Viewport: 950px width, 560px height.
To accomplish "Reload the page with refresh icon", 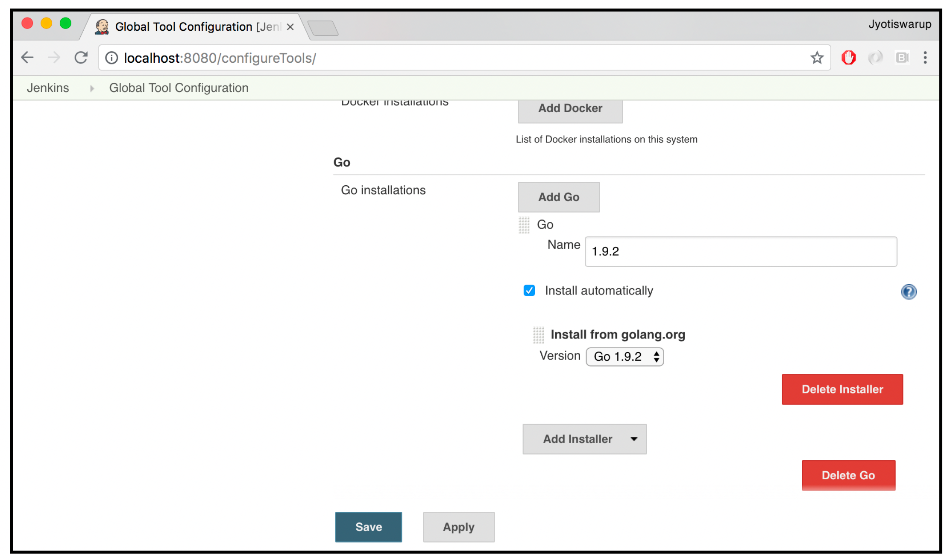I will [81, 58].
